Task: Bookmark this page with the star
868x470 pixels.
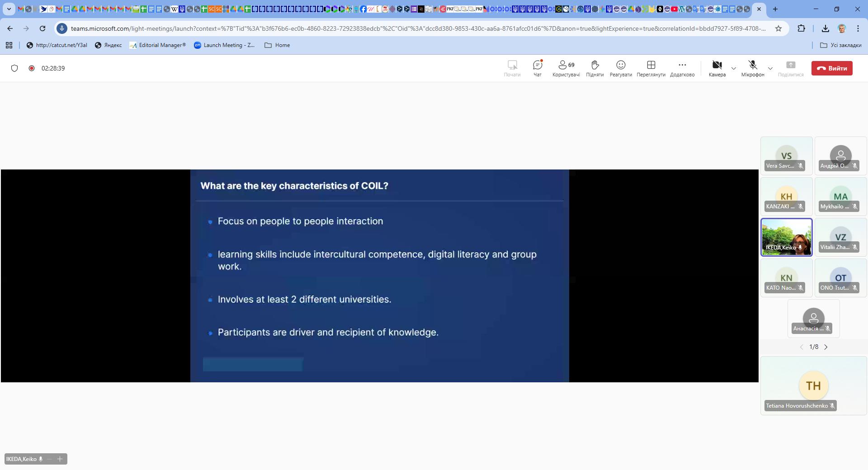Action: [778, 28]
